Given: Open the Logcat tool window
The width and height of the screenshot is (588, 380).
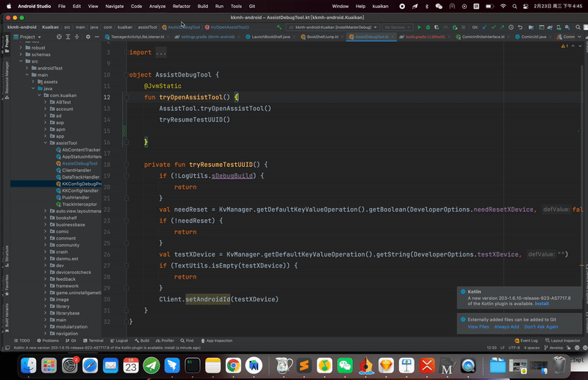Looking at the screenshot, I should 119,340.
